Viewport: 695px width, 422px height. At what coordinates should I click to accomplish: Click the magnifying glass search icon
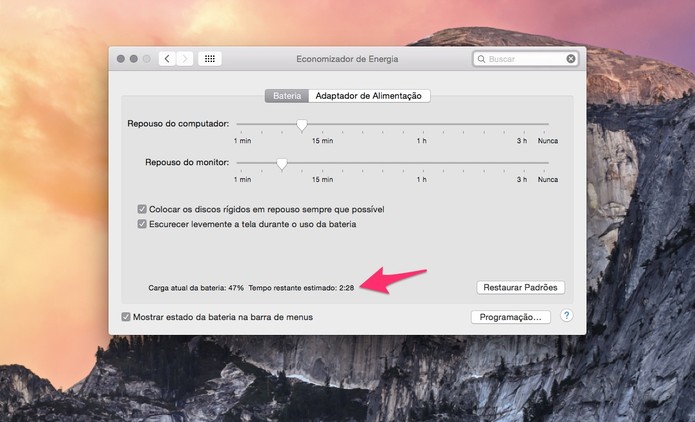coord(481,59)
